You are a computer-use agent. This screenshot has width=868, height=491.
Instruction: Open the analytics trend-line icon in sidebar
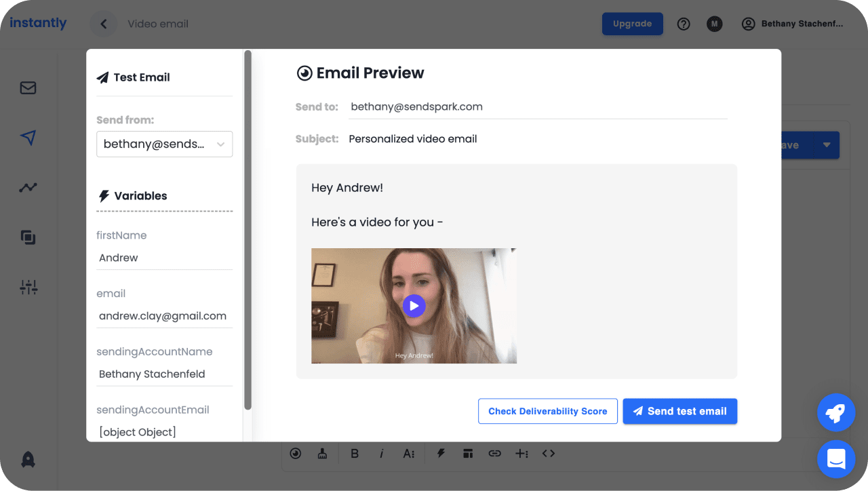[x=28, y=188]
